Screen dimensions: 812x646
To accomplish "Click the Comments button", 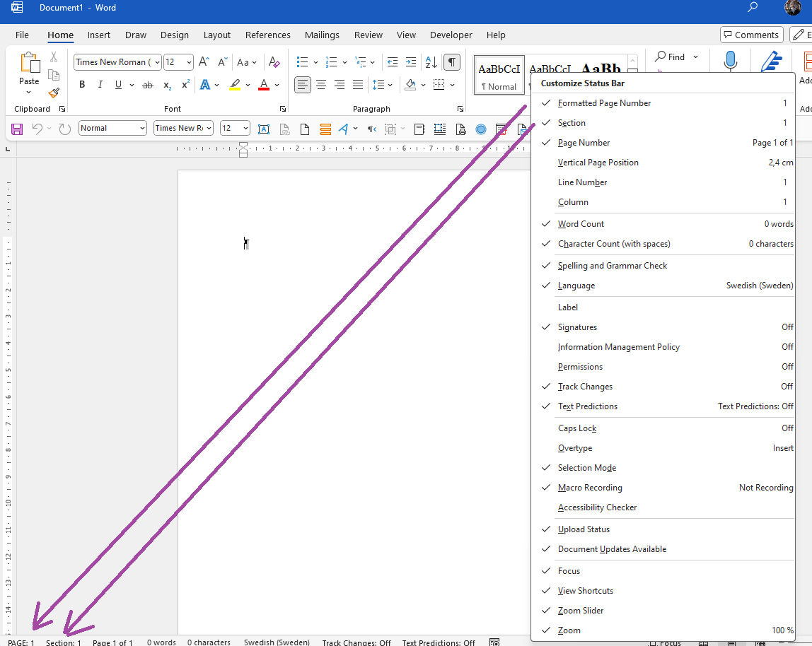I will pos(751,35).
